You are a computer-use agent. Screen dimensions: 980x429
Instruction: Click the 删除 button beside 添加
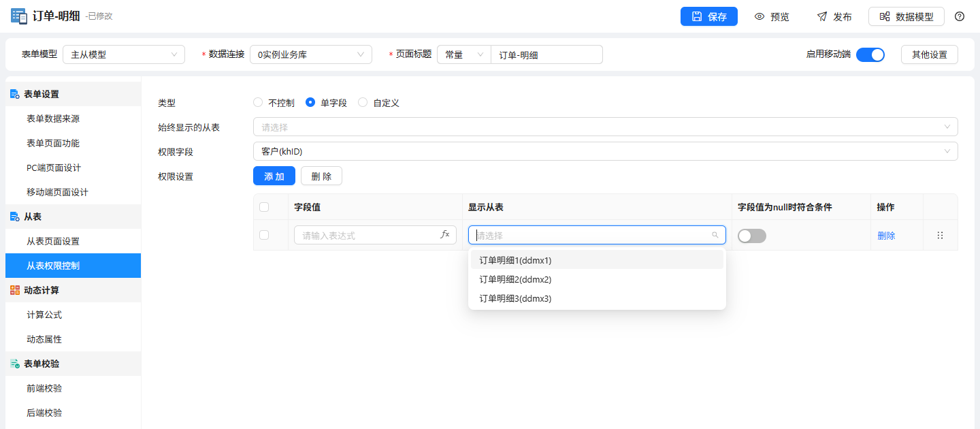point(321,176)
